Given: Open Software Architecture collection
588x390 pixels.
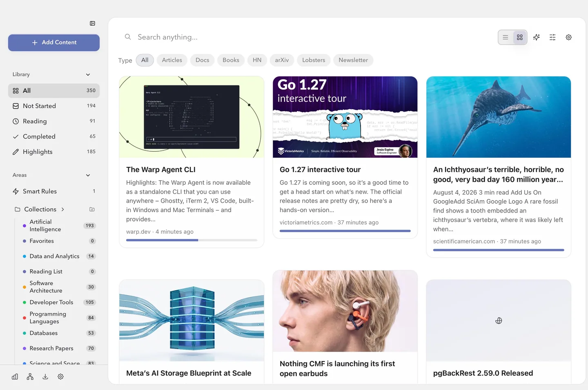Looking at the screenshot, I should point(59,287).
